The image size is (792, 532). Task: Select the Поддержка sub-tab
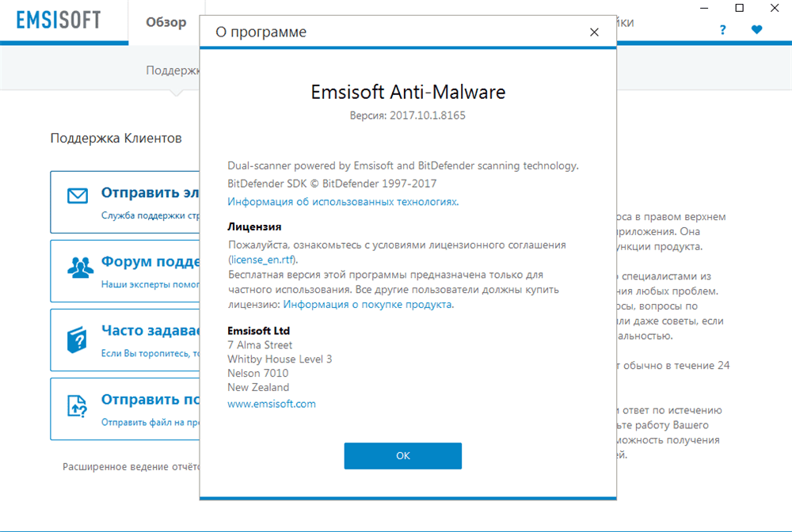(173, 70)
